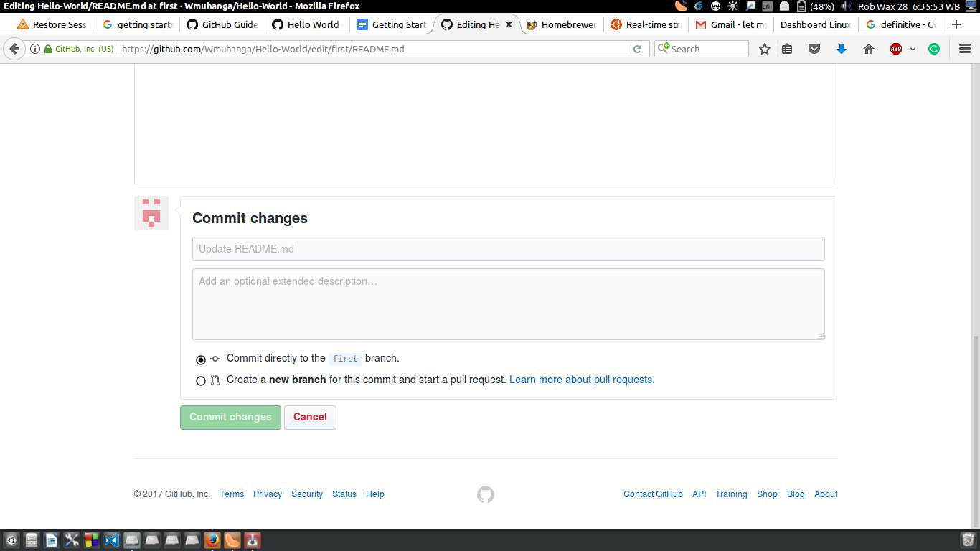Switch to the Hello World tab

(310, 24)
